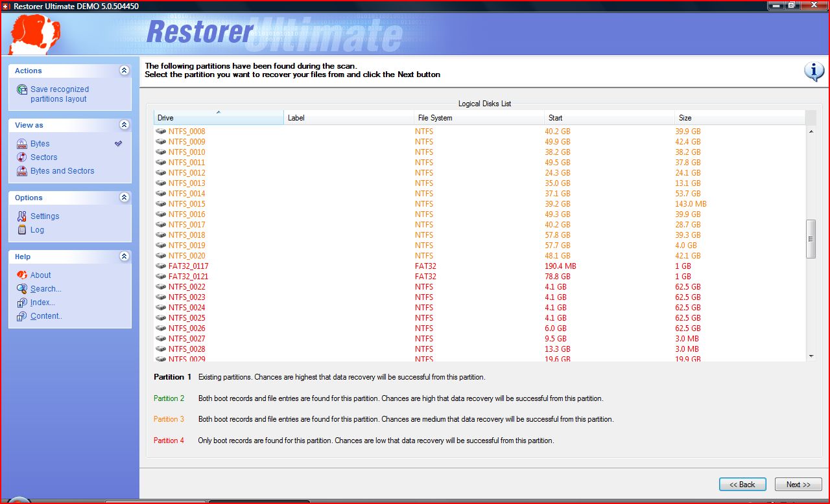Click the Index icon in Help
830x504 pixels.
point(22,303)
